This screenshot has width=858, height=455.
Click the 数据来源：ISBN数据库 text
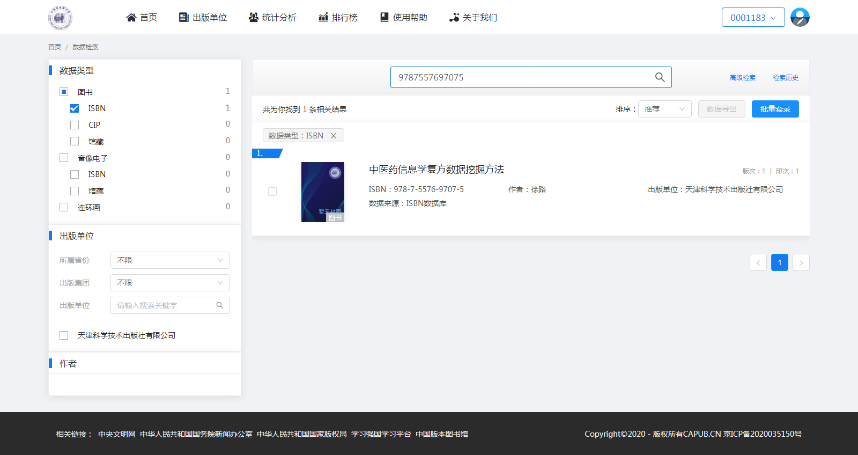click(x=408, y=203)
